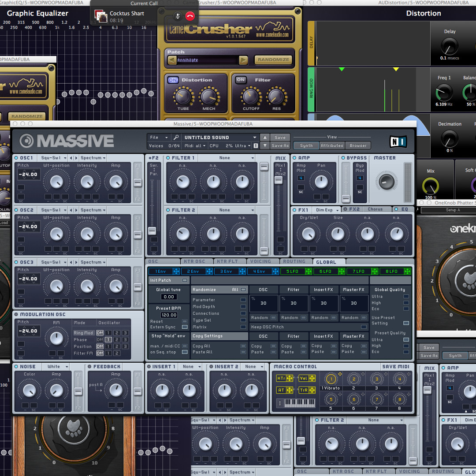Viewport: 476px width, 476px height.
Task: Click the OSC1 next wavetable arrow
Action: point(76,158)
